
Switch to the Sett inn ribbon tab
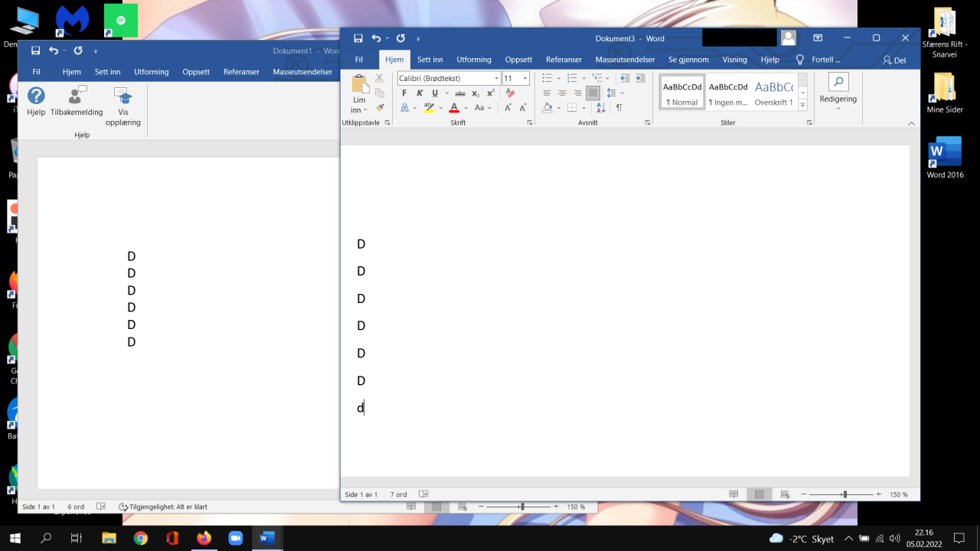point(430,59)
